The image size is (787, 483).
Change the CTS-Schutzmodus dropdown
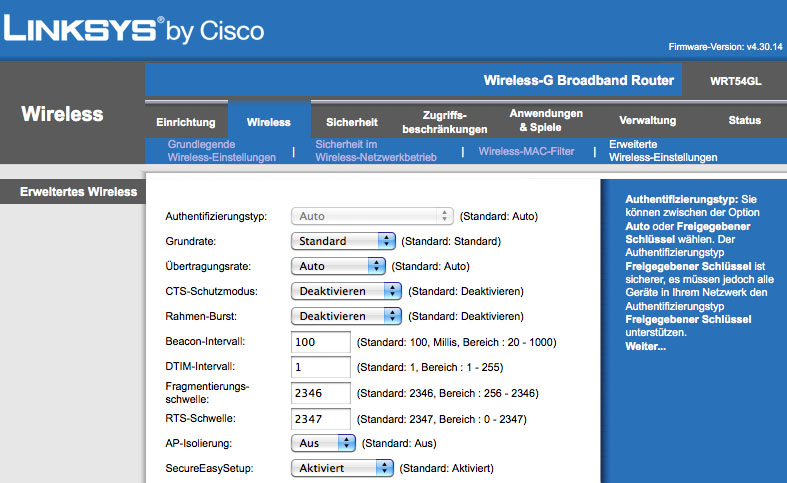[346, 291]
